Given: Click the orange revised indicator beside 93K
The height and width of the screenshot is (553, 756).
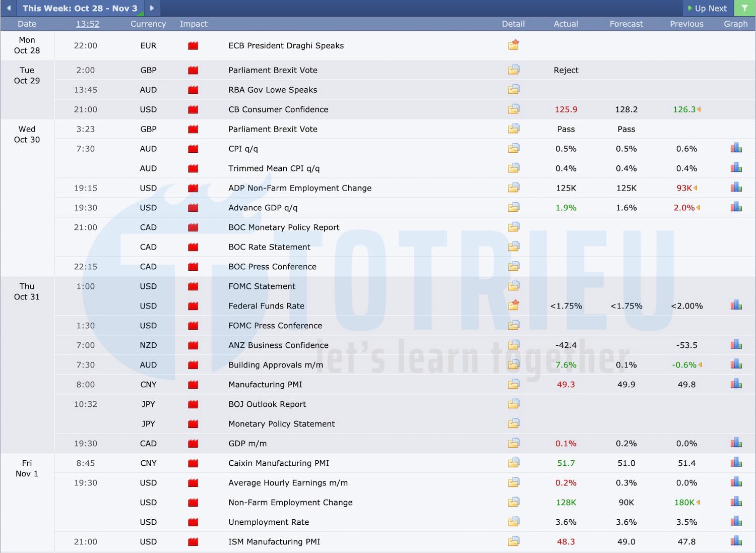Looking at the screenshot, I should [695, 188].
